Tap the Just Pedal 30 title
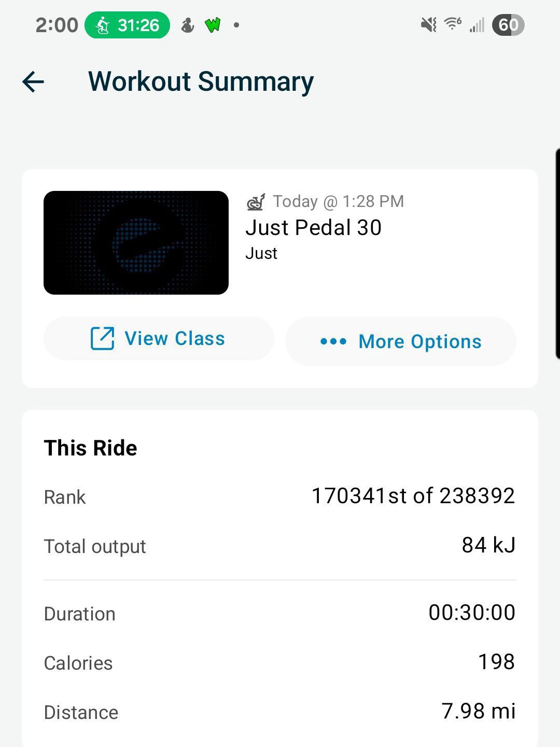 pyautogui.click(x=313, y=228)
